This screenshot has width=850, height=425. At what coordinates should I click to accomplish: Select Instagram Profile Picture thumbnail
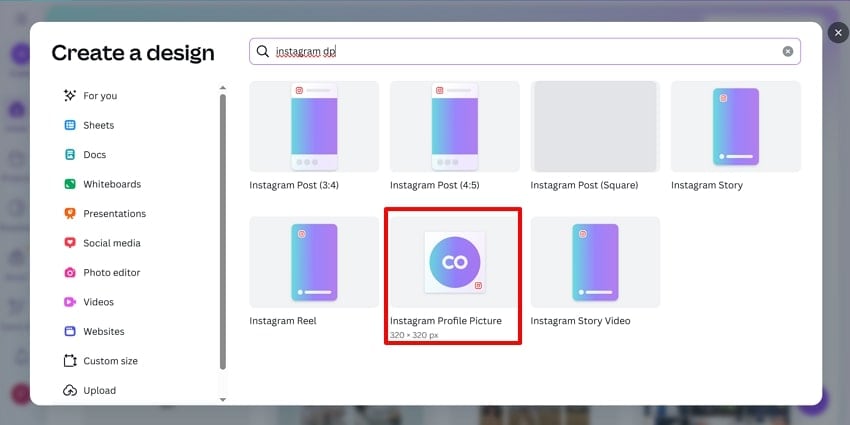[455, 262]
